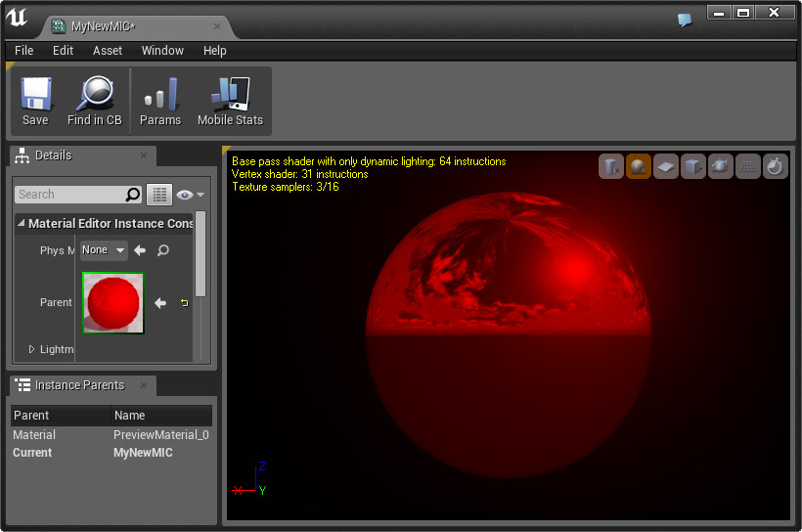Expand the Lightmass section

[31, 349]
